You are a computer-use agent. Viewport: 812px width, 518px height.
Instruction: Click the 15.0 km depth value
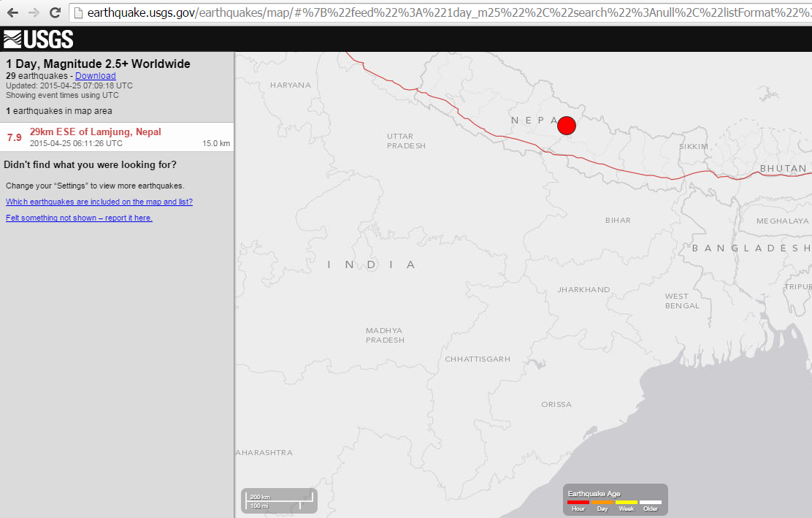(x=216, y=143)
